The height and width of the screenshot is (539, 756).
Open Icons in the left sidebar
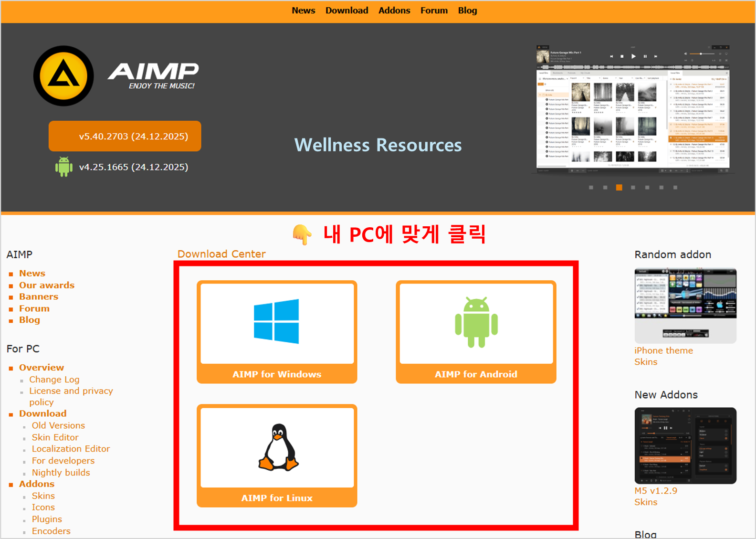[x=43, y=507]
